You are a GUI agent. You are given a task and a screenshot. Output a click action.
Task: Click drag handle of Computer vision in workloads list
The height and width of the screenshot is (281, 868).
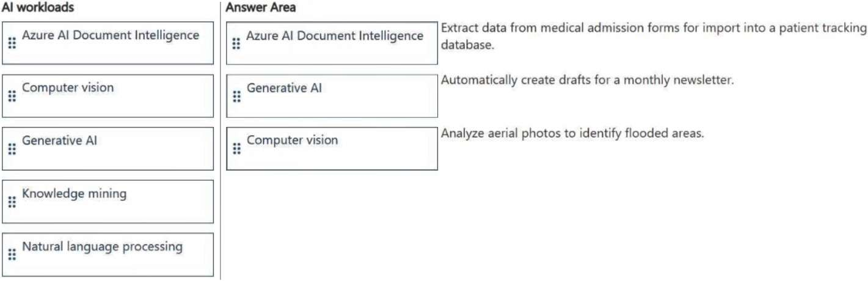point(12,96)
